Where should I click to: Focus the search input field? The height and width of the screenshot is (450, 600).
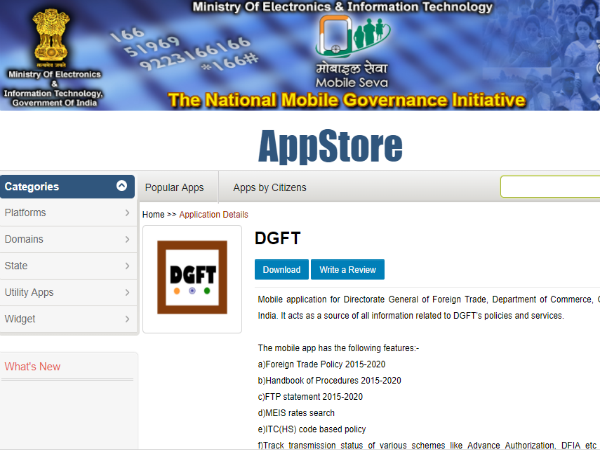click(x=550, y=187)
